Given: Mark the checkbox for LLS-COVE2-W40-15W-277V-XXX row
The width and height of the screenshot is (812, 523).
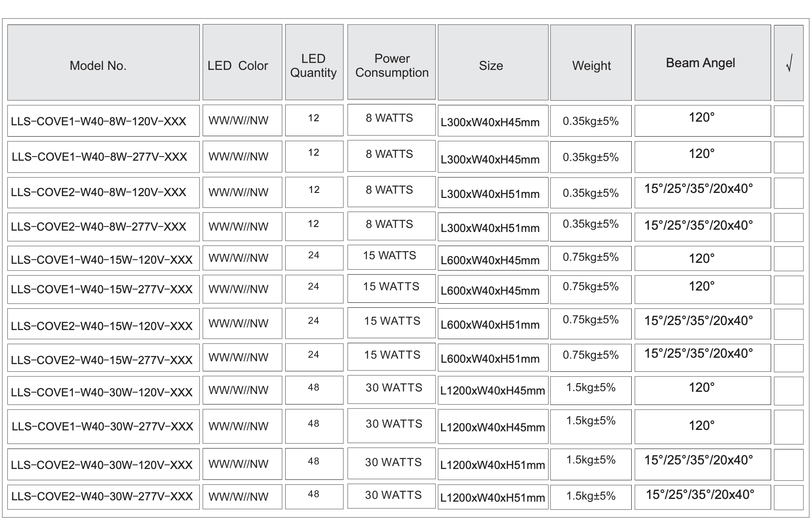Looking at the screenshot, I should coord(788,357).
